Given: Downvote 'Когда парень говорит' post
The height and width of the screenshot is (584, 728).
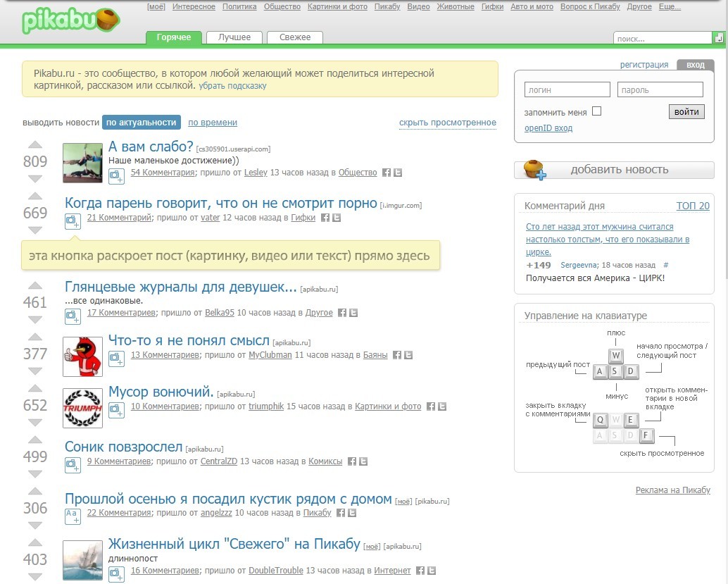Looking at the screenshot, I should click(35, 230).
